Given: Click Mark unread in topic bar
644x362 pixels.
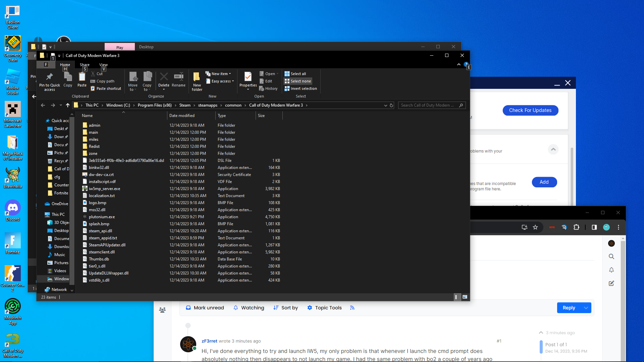Looking at the screenshot, I should [205, 308].
